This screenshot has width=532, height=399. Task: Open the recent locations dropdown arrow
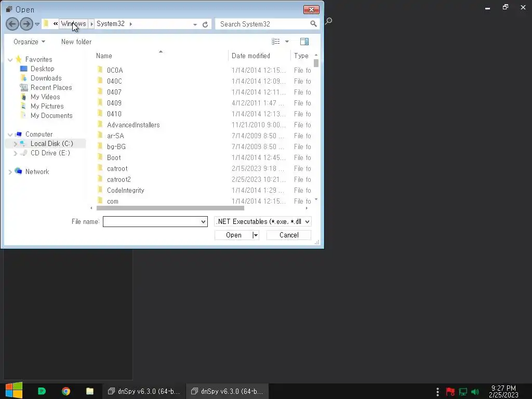37,24
